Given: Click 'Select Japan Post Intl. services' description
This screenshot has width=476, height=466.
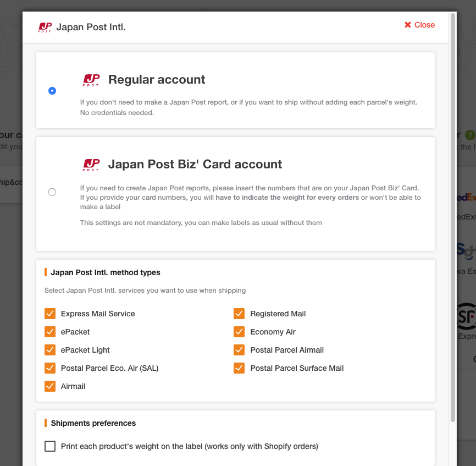Looking at the screenshot, I should tap(145, 290).
